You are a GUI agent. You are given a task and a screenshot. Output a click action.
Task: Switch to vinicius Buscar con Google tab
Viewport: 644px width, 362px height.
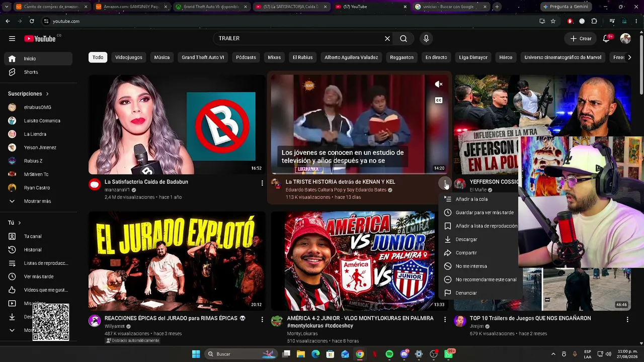tap(450, 7)
